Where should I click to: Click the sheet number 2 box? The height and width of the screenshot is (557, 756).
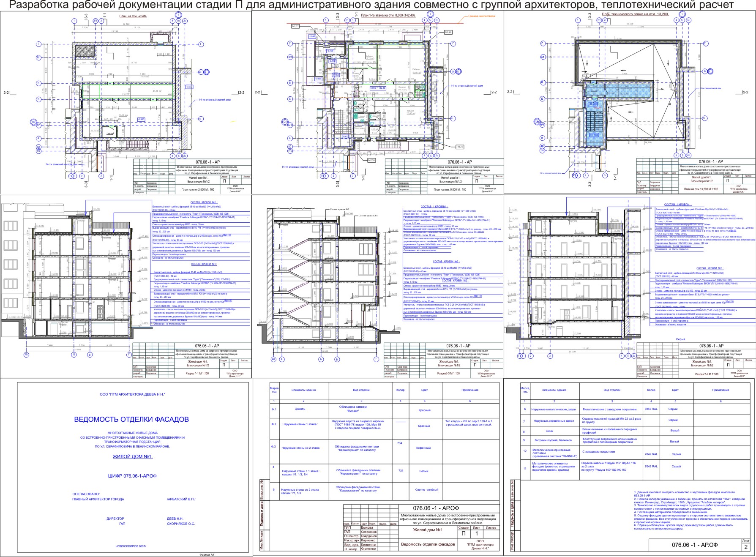pyautogui.click(x=745, y=547)
